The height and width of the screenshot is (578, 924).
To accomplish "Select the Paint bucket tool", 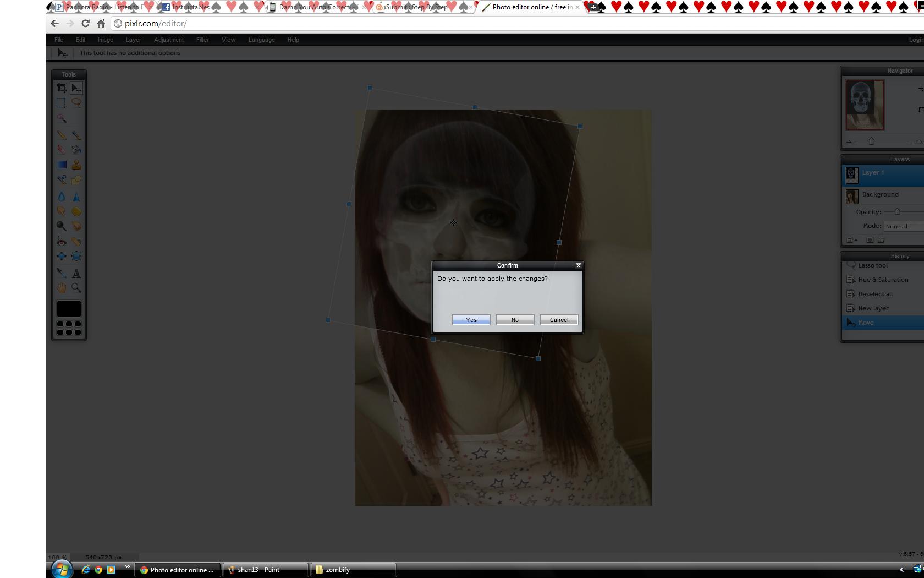I will click(x=76, y=150).
